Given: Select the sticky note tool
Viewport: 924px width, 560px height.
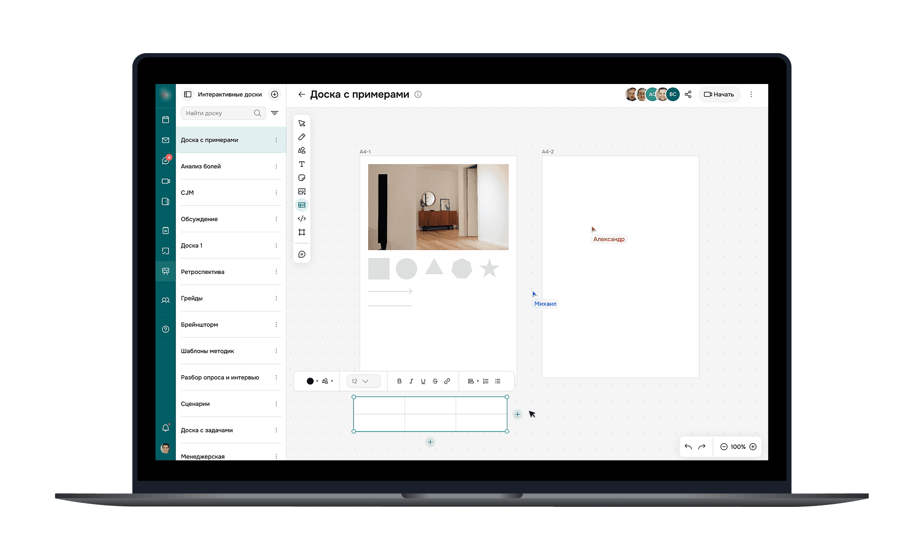Looking at the screenshot, I should pyautogui.click(x=302, y=178).
